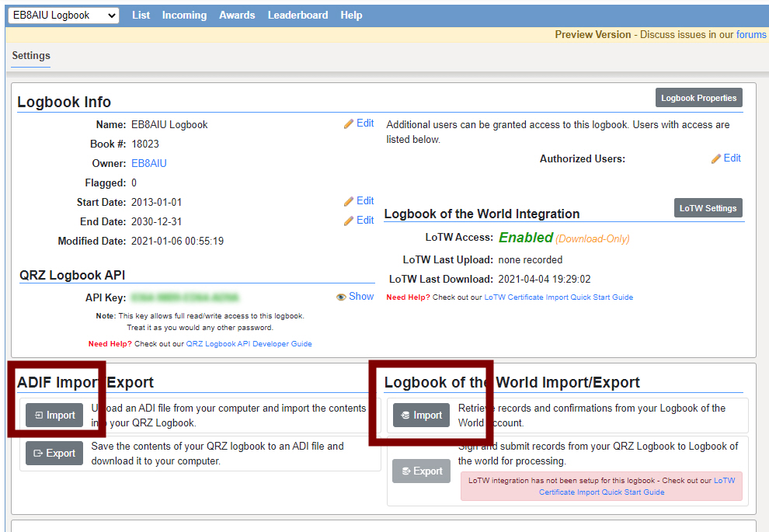Click the pencil icon next to Name

349,123
